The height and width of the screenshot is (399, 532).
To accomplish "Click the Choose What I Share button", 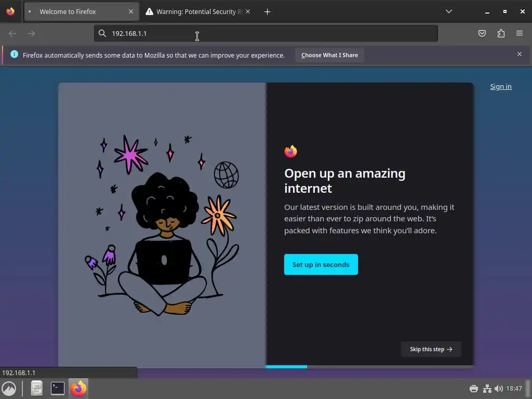I will click(x=329, y=55).
